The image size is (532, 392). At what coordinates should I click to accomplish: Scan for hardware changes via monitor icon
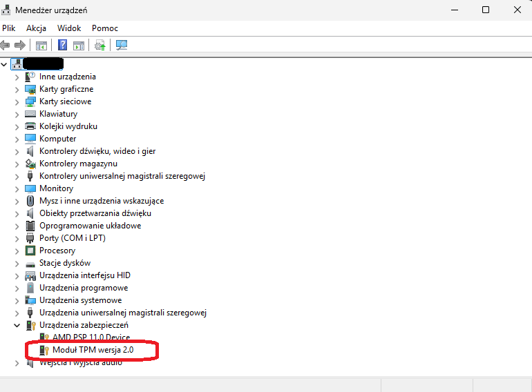[122, 46]
